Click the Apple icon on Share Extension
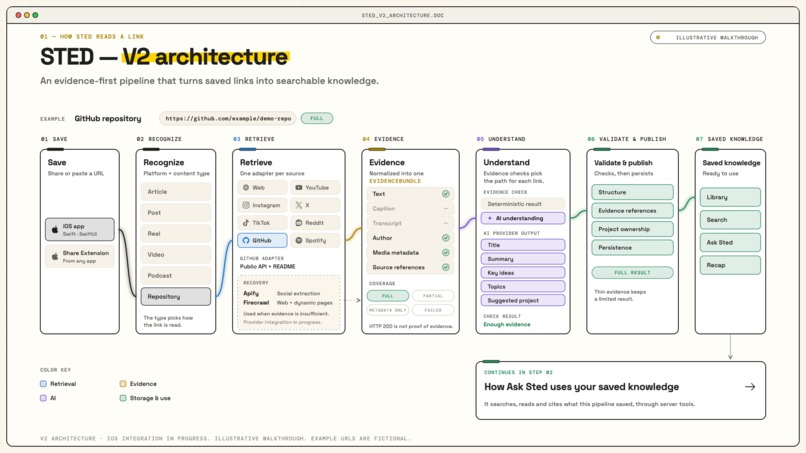The height and width of the screenshot is (453, 806). tap(55, 256)
